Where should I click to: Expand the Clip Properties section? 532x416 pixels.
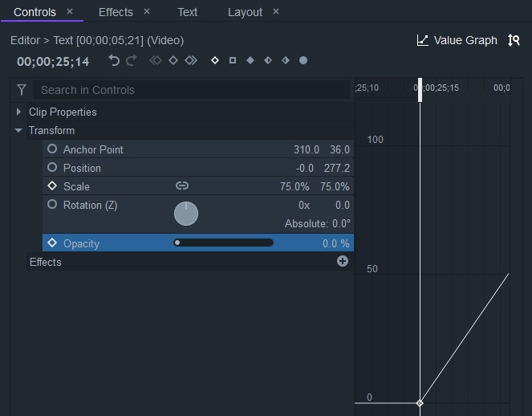coord(18,112)
